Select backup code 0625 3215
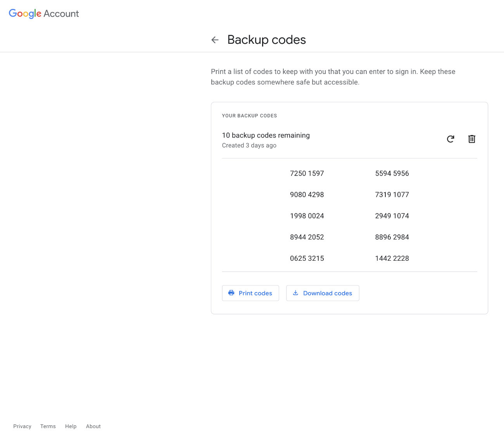504x437 pixels. click(307, 258)
